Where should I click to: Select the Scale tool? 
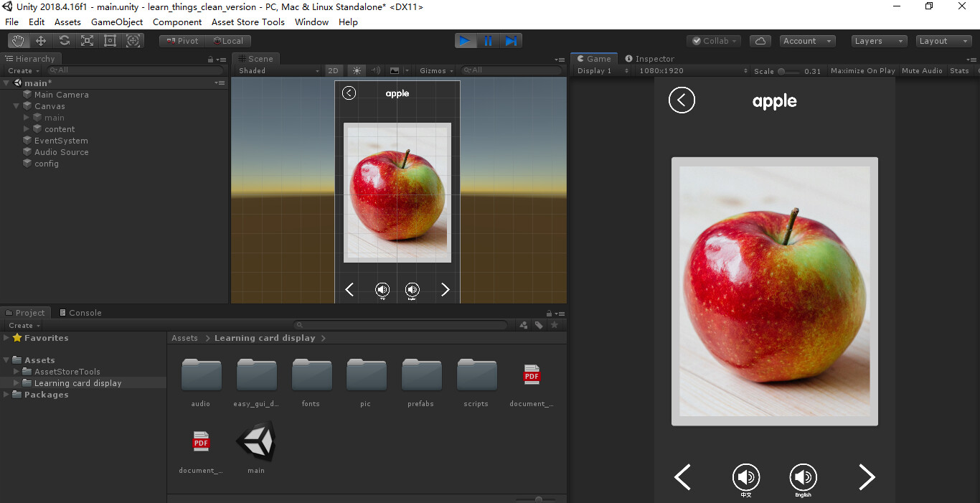(x=87, y=40)
